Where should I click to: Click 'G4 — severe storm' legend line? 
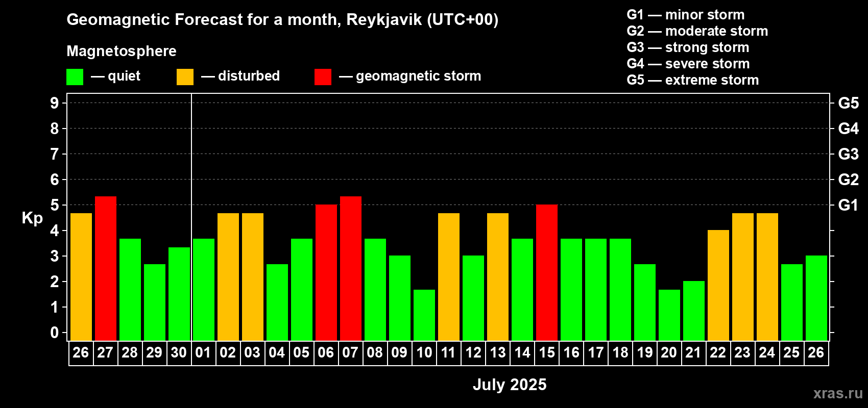tap(688, 64)
